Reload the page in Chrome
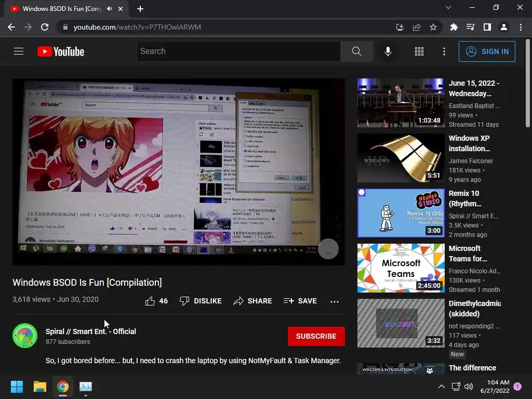The image size is (532, 399). (x=45, y=27)
